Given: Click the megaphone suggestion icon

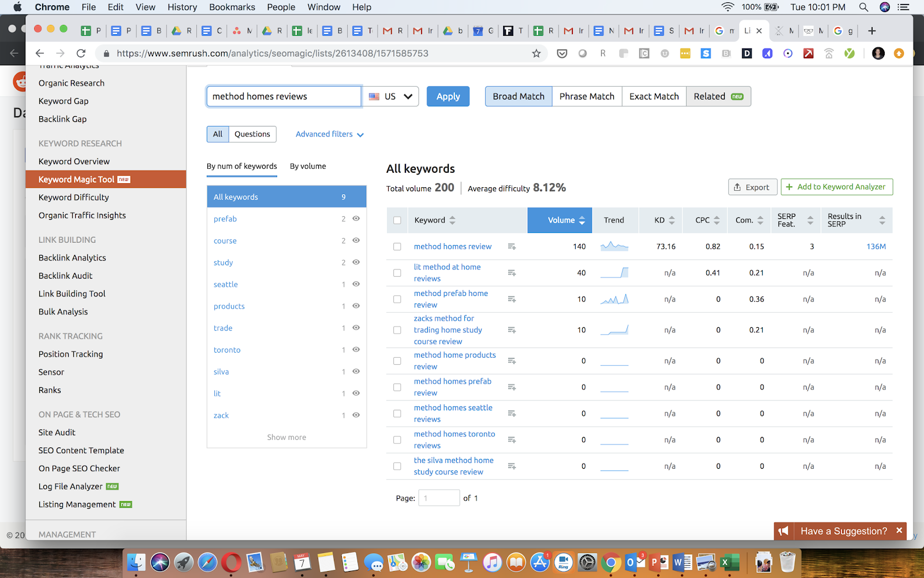Looking at the screenshot, I should (784, 531).
